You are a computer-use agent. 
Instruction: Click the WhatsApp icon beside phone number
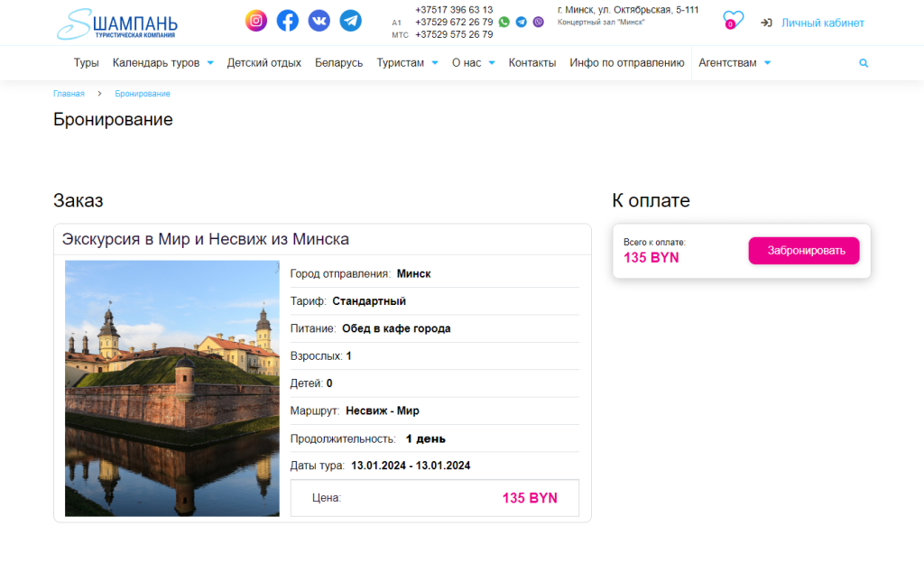pyautogui.click(x=504, y=22)
